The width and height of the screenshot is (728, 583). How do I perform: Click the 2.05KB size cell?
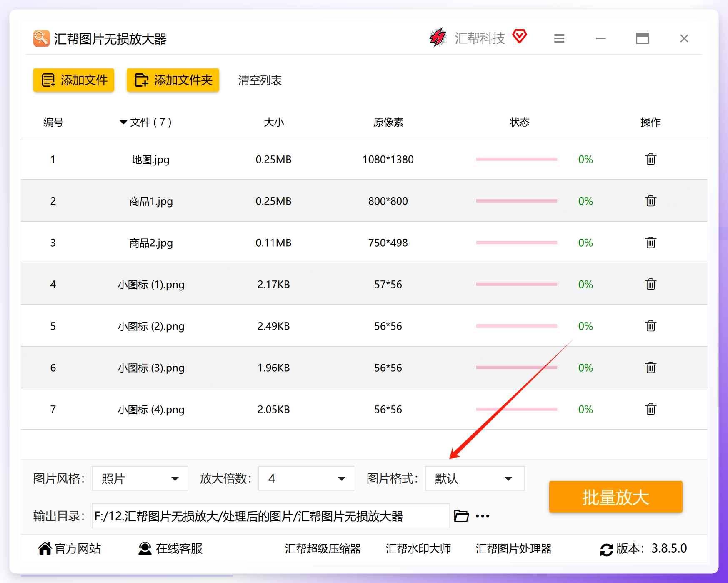pos(273,409)
